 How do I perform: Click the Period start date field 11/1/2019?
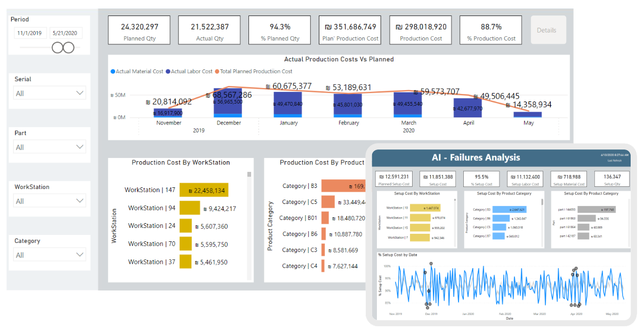tap(31, 33)
